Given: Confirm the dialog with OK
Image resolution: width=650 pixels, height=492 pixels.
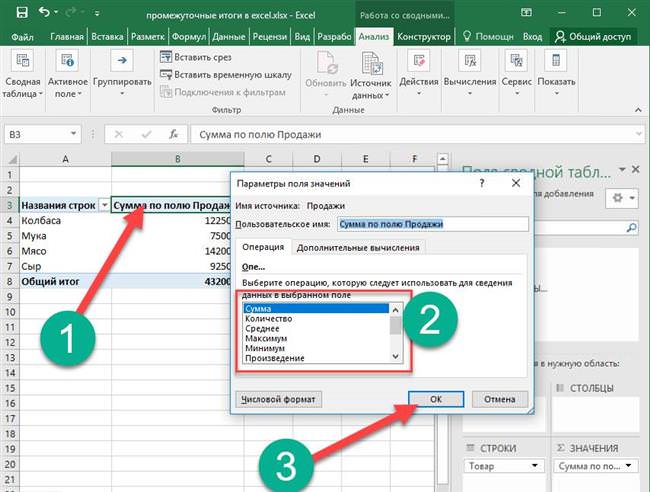Looking at the screenshot, I should point(436,399).
